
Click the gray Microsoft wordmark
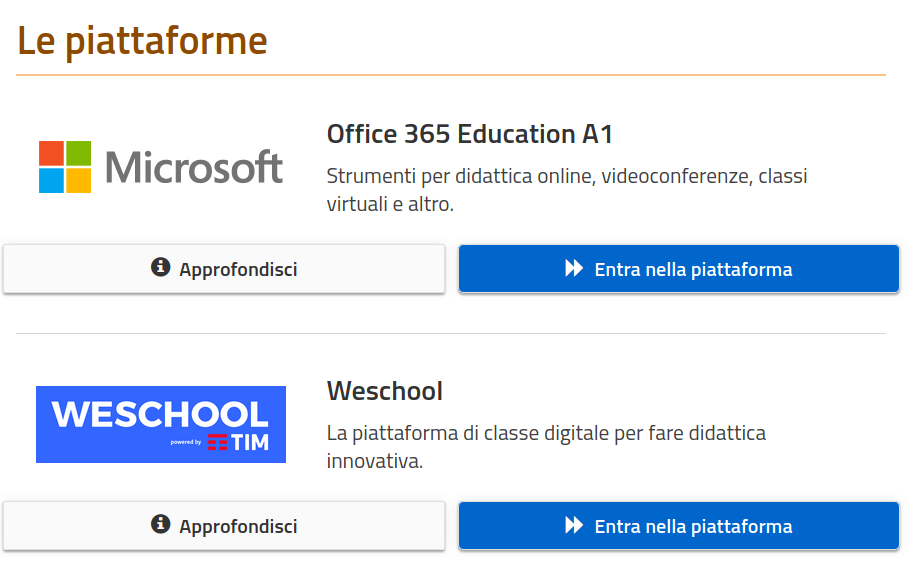coord(194,167)
